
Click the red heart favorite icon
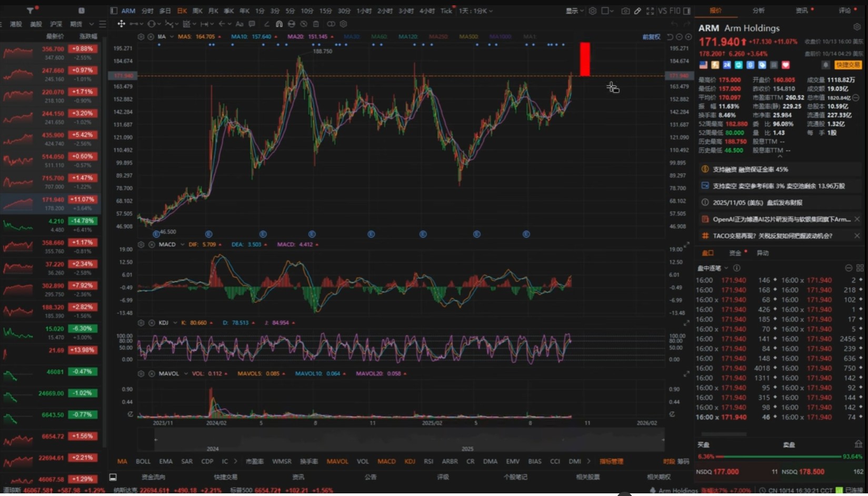click(785, 65)
